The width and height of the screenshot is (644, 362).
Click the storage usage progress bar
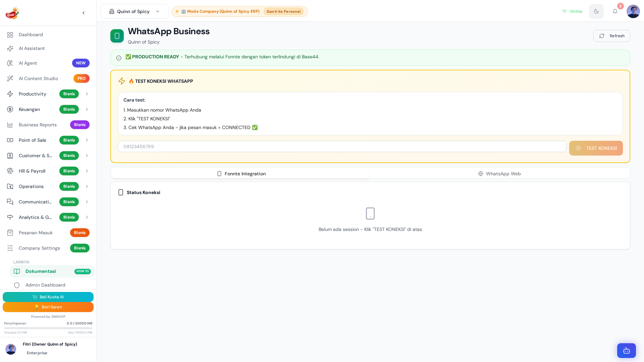(48, 328)
